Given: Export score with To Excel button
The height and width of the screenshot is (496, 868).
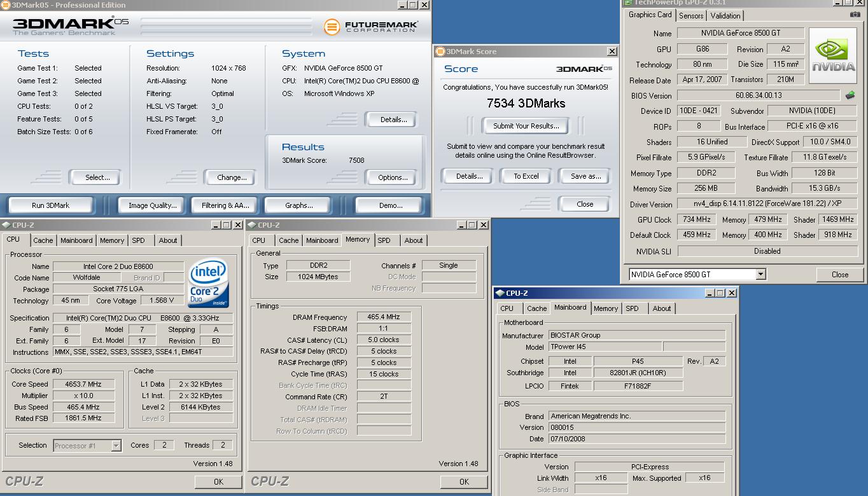Looking at the screenshot, I should click(x=526, y=176).
